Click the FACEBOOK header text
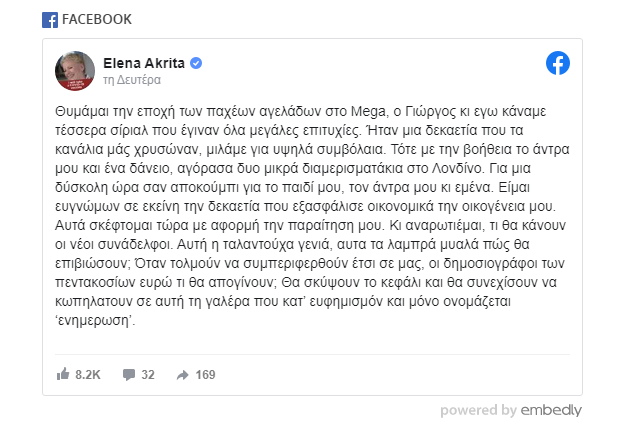The image size is (640, 432). 97,19
